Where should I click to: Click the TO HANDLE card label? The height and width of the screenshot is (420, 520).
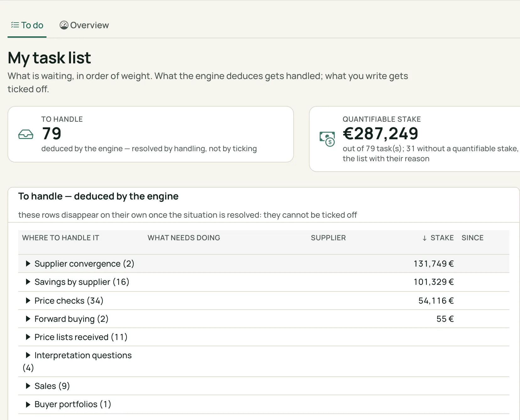62,119
